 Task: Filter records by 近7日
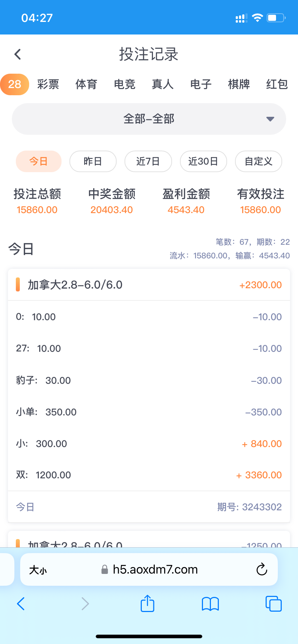pyautogui.click(x=148, y=161)
